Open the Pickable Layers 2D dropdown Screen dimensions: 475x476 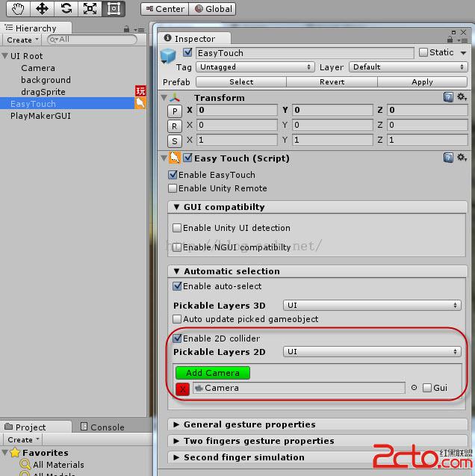pos(372,351)
